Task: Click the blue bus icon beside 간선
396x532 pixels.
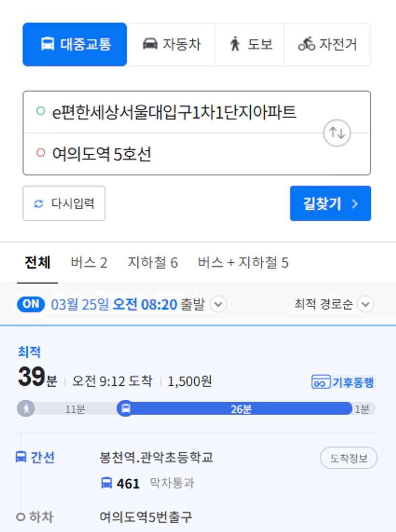Action: point(21,457)
